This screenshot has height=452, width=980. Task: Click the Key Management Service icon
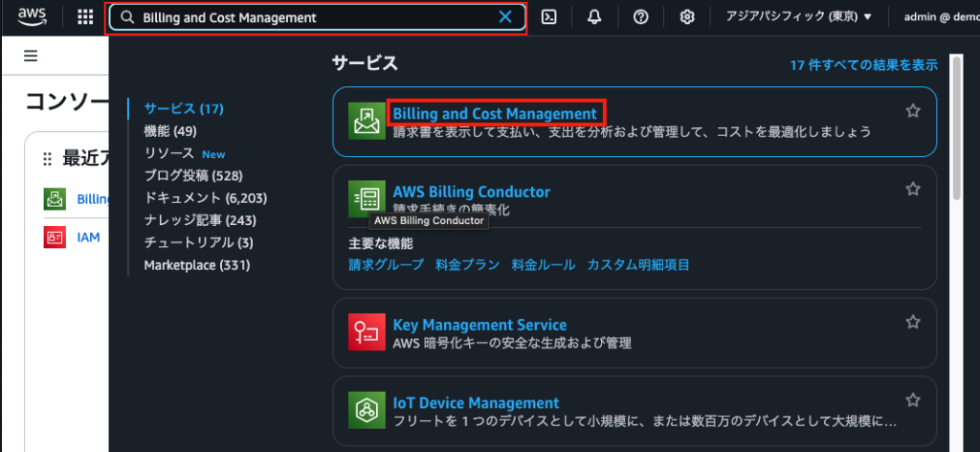click(x=367, y=332)
